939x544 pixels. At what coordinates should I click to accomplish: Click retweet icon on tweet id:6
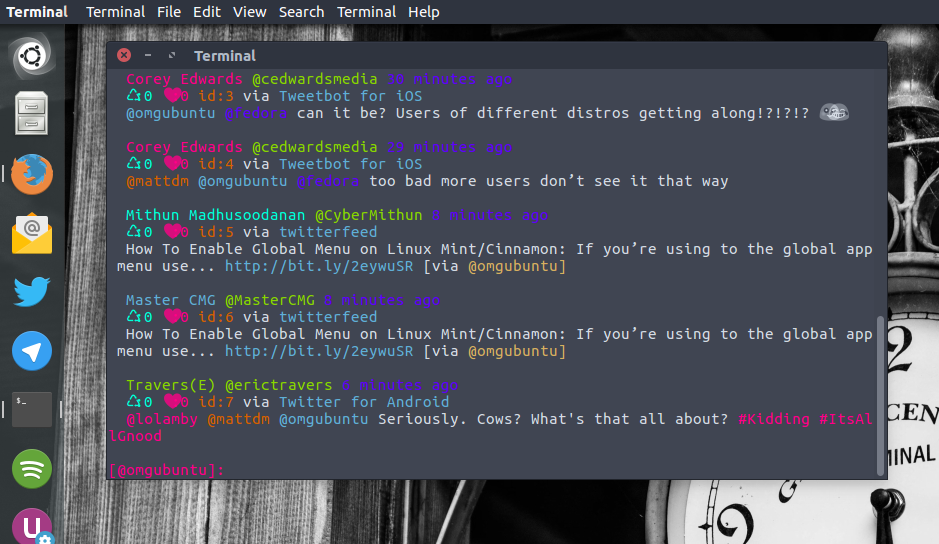pyautogui.click(x=133, y=316)
